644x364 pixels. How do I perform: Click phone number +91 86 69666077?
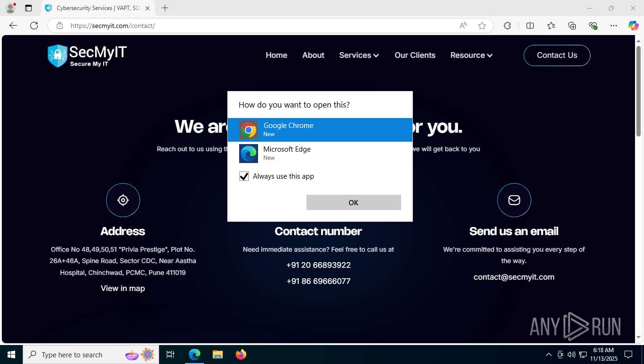coord(319,281)
